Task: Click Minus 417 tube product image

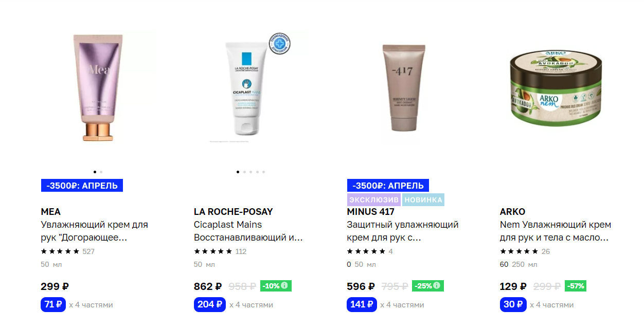Action: click(404, 87)
